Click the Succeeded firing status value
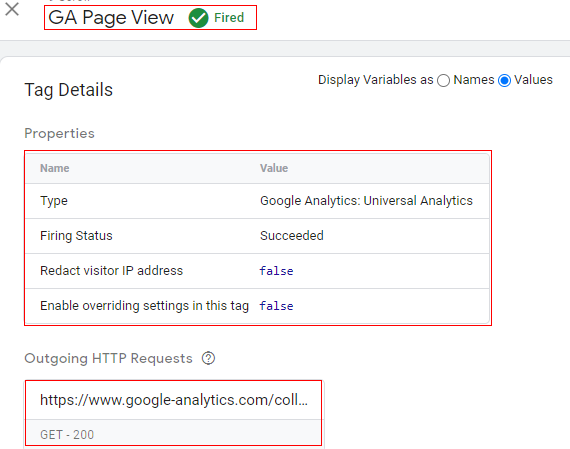 tap(292, 236)
